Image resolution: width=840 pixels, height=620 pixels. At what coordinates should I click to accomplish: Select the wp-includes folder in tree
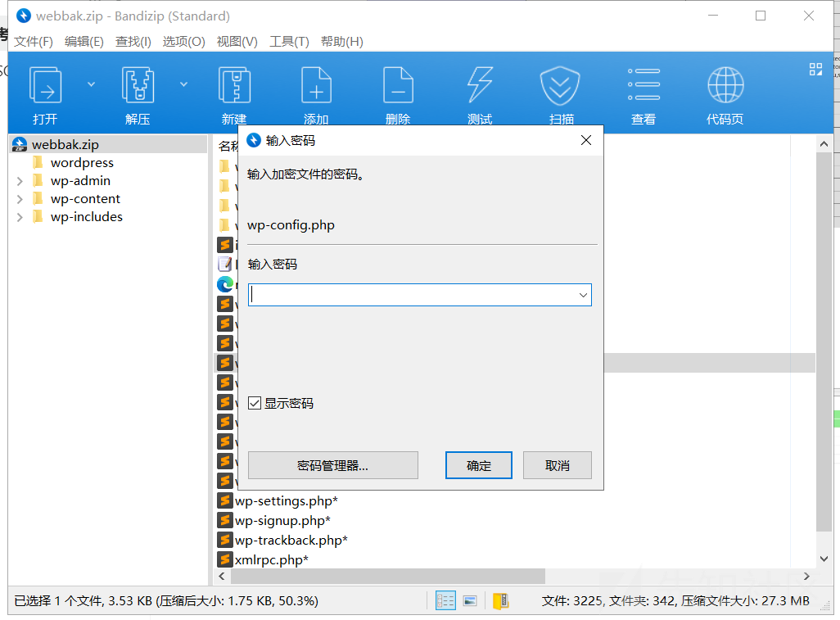[x=86, y=217]
